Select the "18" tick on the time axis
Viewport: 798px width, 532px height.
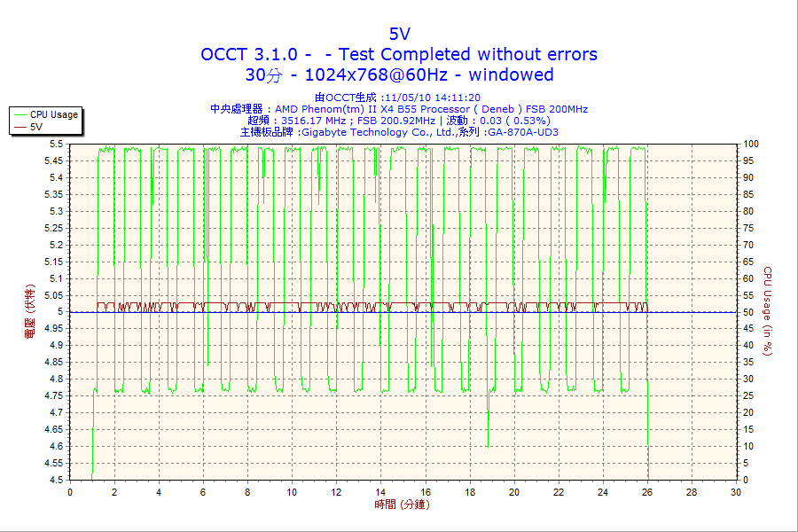click(470, 492)
